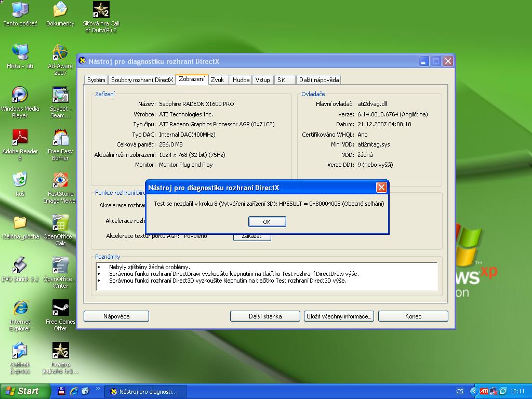Select the FastStone Image Viewer icon
The height and width of the screenshot is (399, 532).
click(60, 188)
